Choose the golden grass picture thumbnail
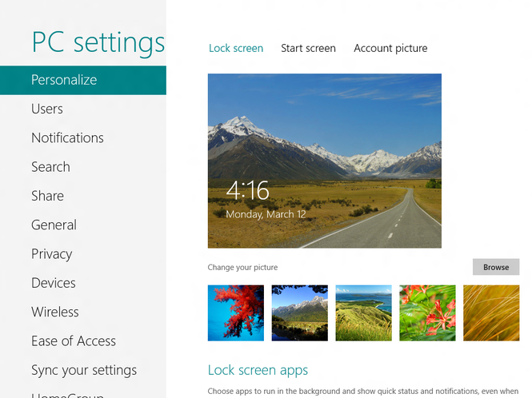532x398 pixels. click(491, 313)
